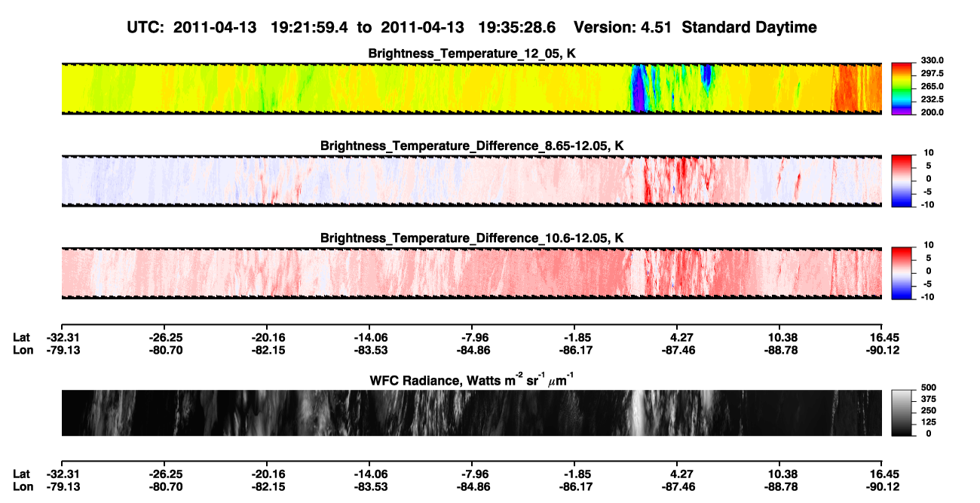Click longitude -87.46 on the bottom axis
This screenshot has height=503, width=980.
pos(677,486)
